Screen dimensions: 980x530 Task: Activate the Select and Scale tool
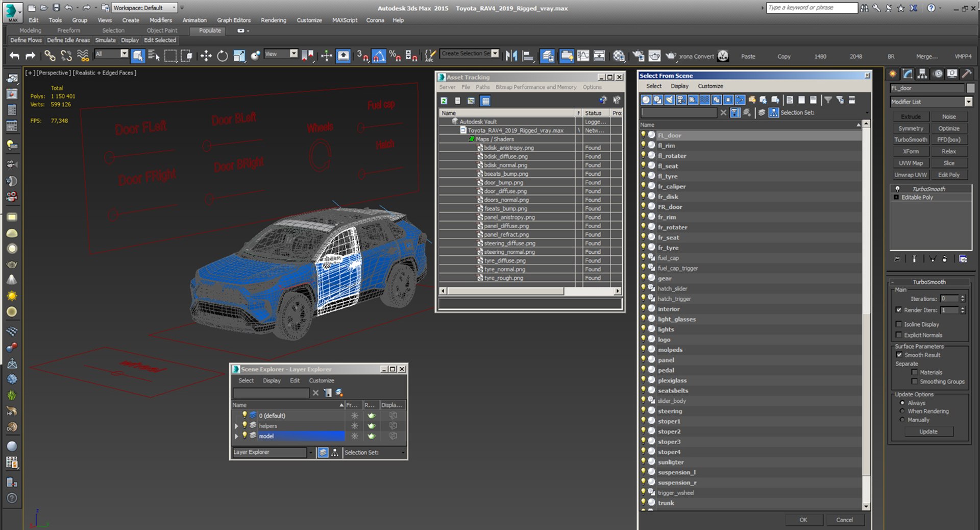[239, 56]
